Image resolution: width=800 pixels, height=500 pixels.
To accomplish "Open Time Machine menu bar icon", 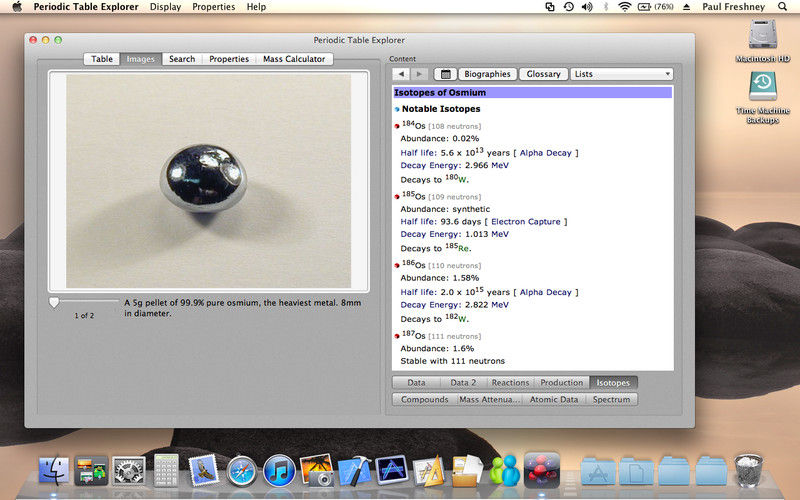I will 568,7.
